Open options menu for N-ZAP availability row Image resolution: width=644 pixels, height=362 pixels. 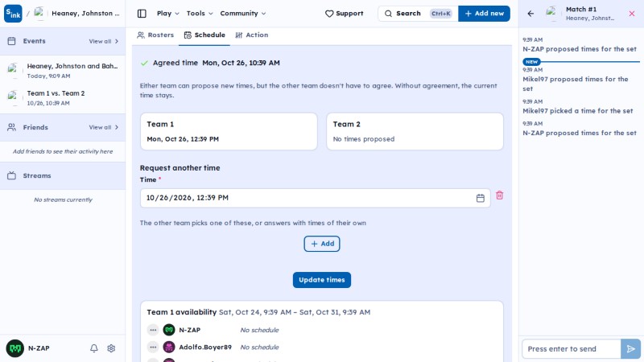coord(153,330)
